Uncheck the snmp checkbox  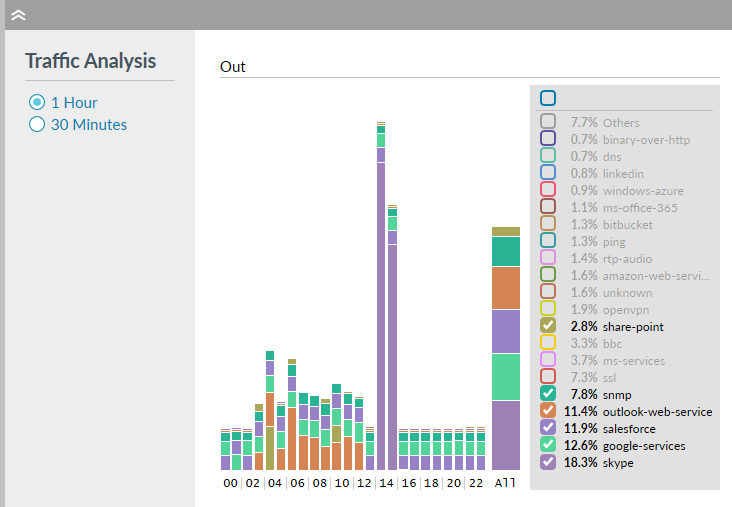pos(548,394)
